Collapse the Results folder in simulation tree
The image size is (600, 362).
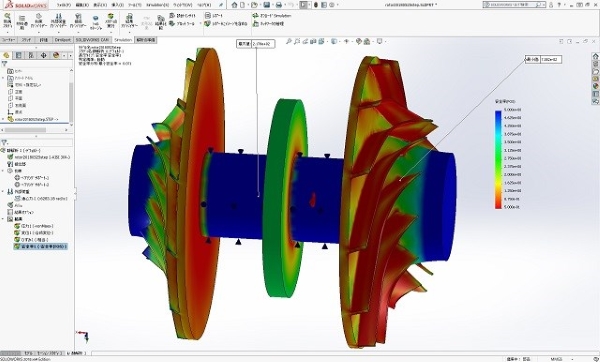pyautogui.click(x=3, y=219)
